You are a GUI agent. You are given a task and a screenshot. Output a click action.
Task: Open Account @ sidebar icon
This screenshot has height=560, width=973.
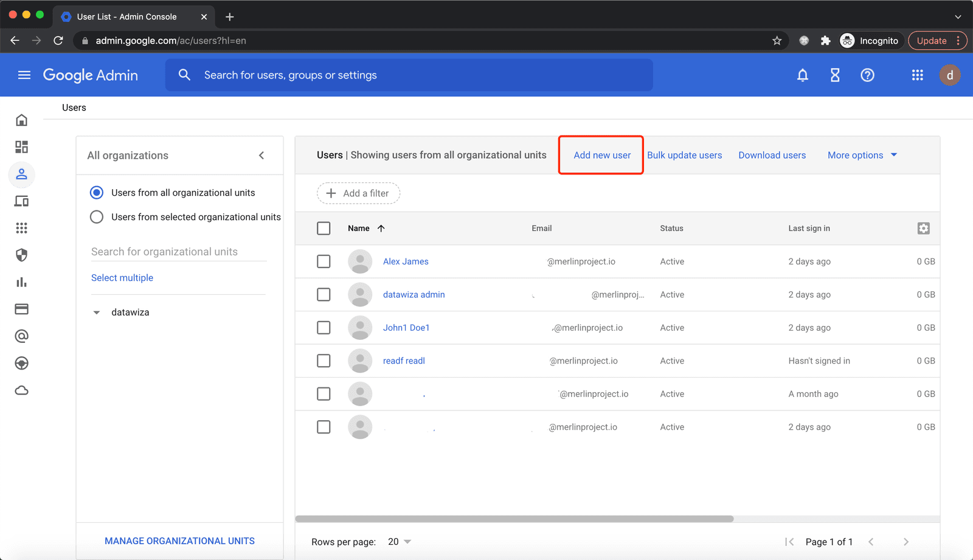(22, 336)
